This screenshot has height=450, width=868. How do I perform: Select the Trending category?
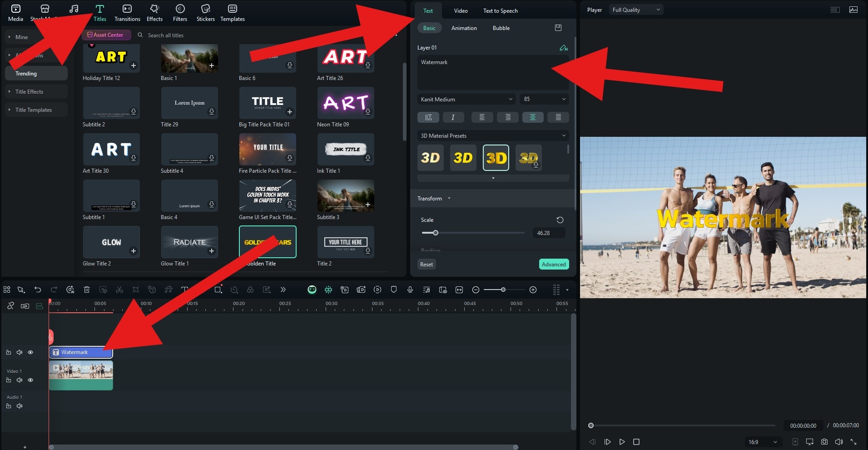point(36,73)
